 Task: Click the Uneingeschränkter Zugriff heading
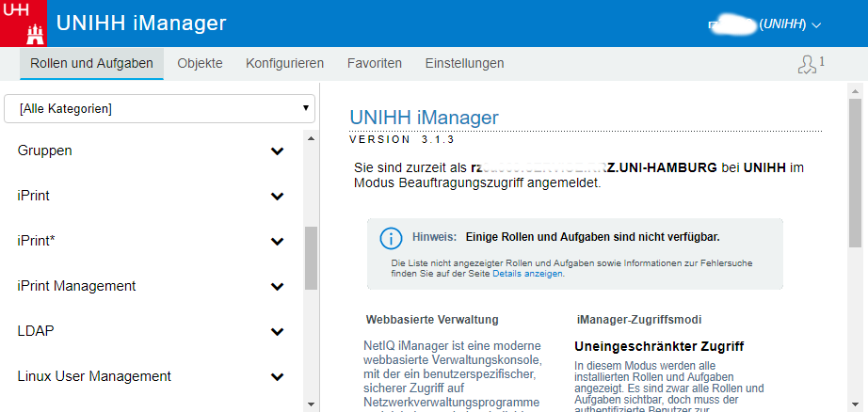tap(659, 347)
